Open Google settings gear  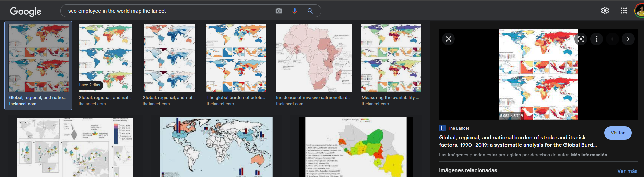pos(605,11)
